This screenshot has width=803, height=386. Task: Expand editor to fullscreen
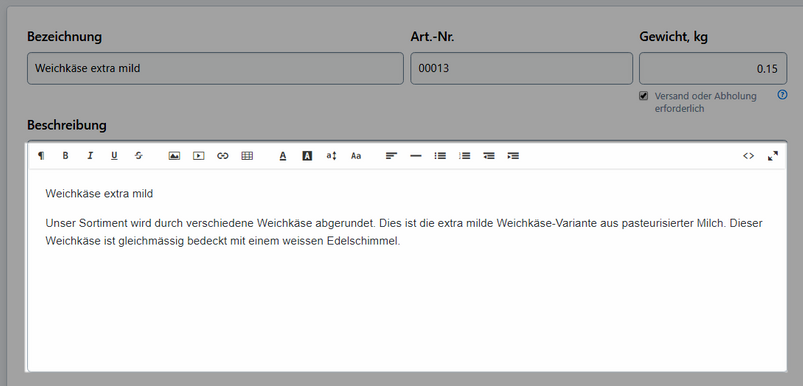click(x=773, y=156)
